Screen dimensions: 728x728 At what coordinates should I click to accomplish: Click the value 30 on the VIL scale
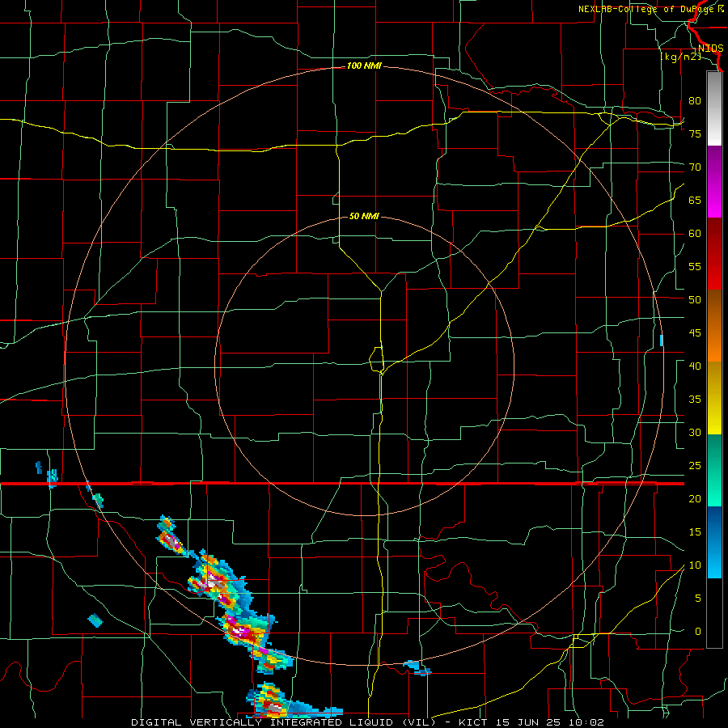point(695,432)
